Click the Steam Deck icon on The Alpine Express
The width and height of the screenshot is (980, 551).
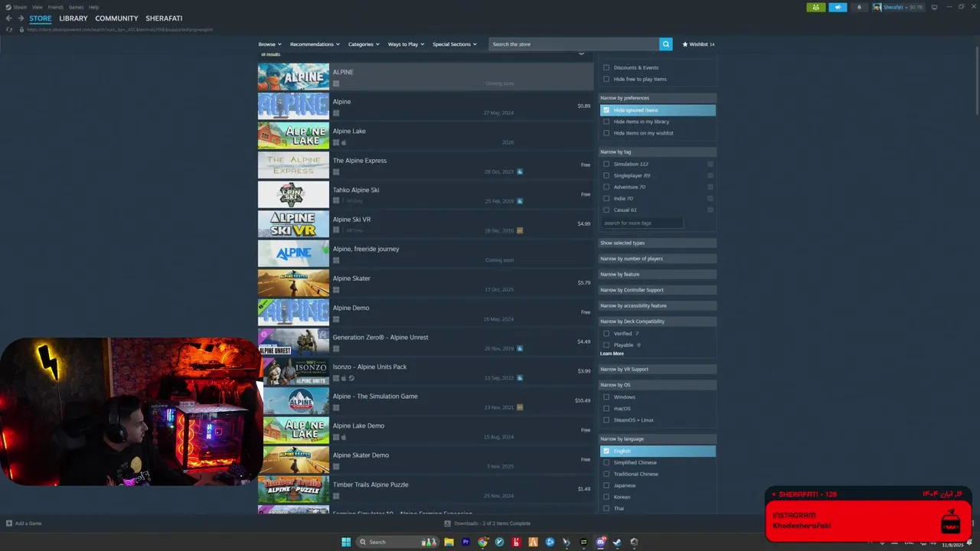[520, 172]
